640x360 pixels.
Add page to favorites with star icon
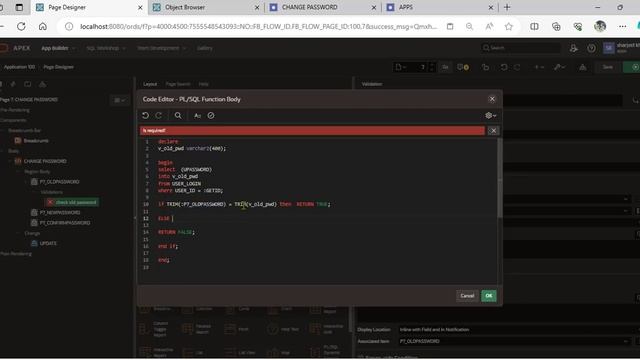(x=509, y=27)
